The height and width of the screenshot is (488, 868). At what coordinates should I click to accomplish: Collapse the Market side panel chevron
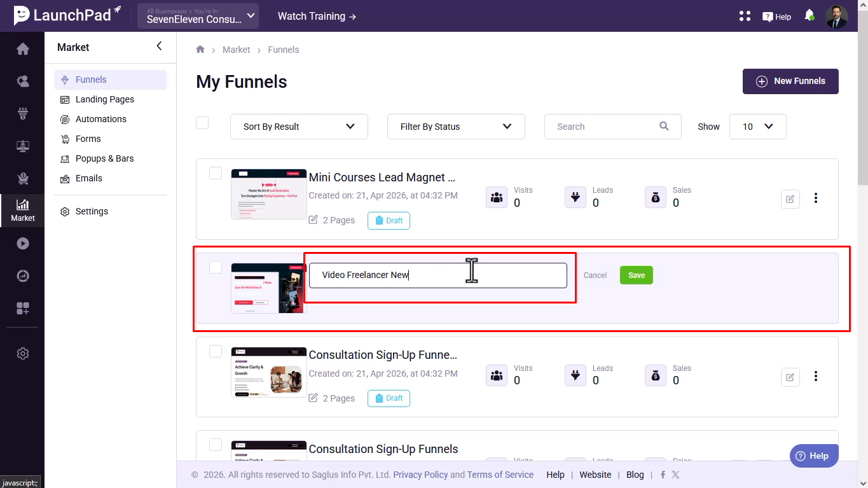point(159,46)
